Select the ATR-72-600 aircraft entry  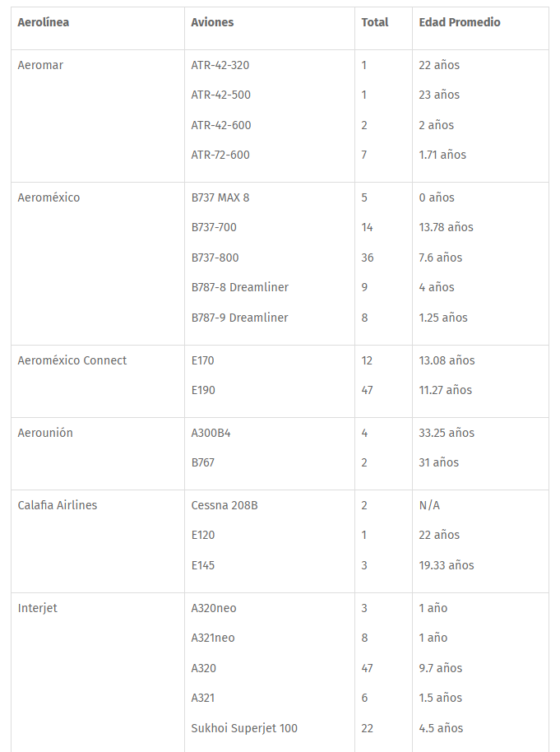[x=220, y=155]
